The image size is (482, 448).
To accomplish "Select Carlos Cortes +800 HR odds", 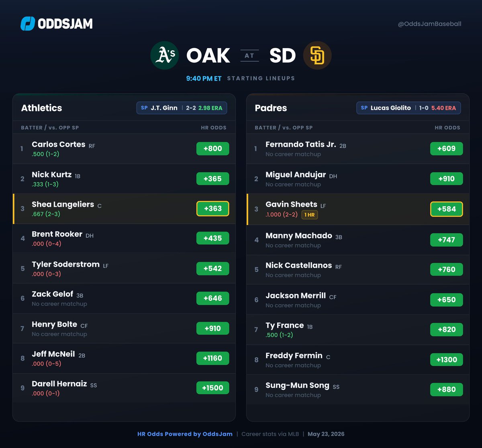I will point(212,149).
